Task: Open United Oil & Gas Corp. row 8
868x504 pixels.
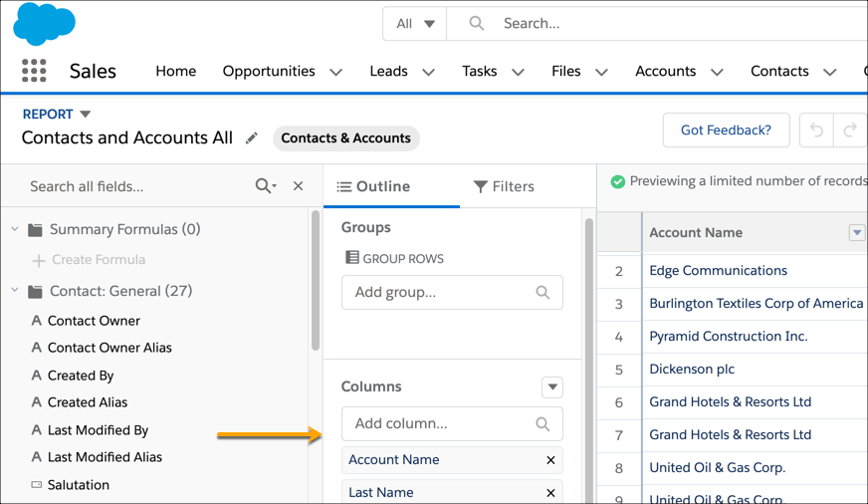Action: click(x=718, y=468)
